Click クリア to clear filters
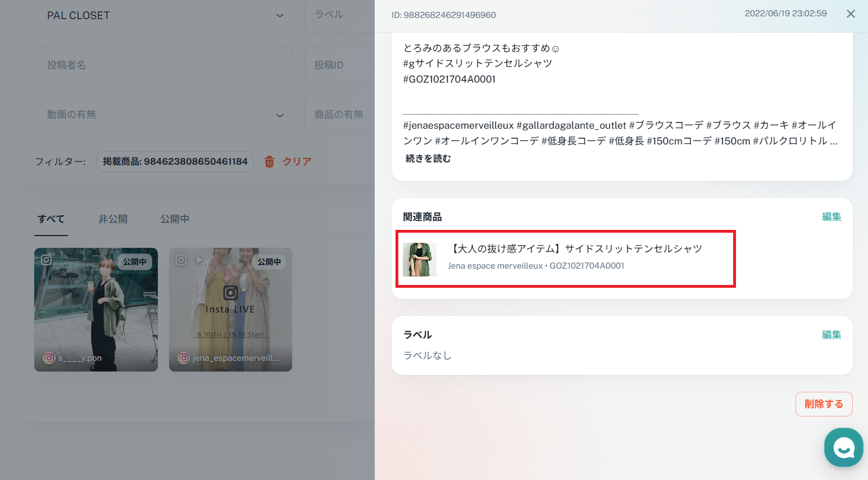 [x=297, y=162]
